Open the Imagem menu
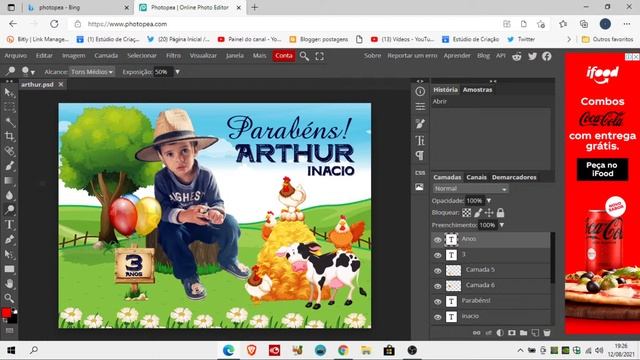 click(73, 56)
